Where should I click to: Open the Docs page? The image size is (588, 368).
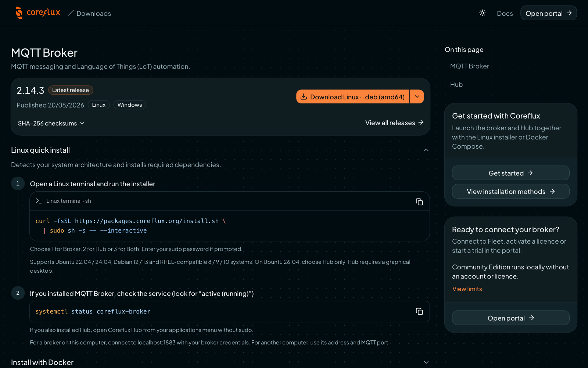[x=505, y=13]
